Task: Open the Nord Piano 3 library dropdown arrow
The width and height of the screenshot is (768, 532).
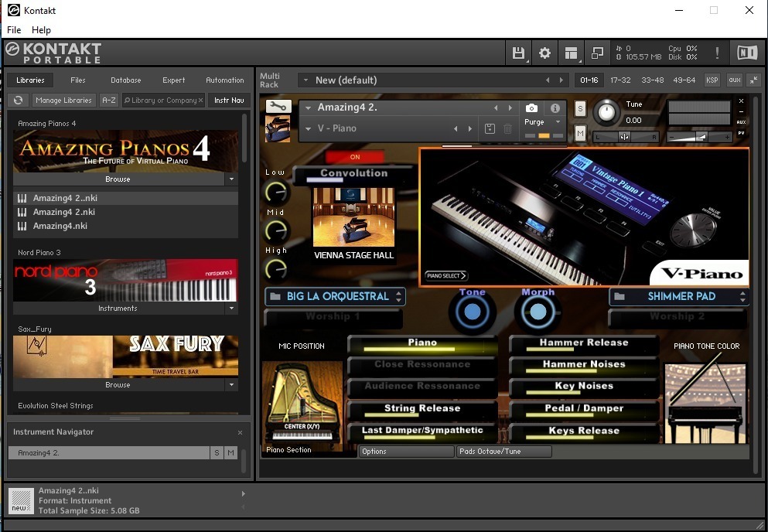Action: (x=232, y=309)
